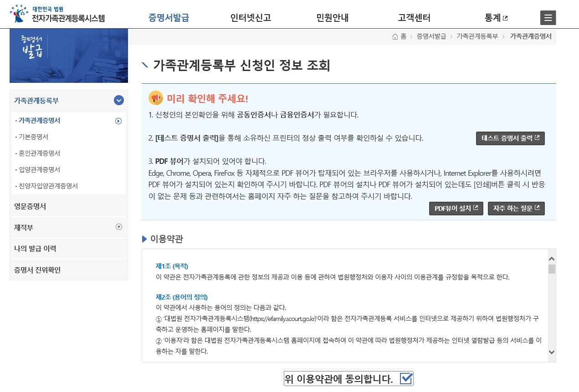Open the 자주 하는 질문 page
This screenshot has width=579, height=392.
pyautogui.click(x=516, y=209)
